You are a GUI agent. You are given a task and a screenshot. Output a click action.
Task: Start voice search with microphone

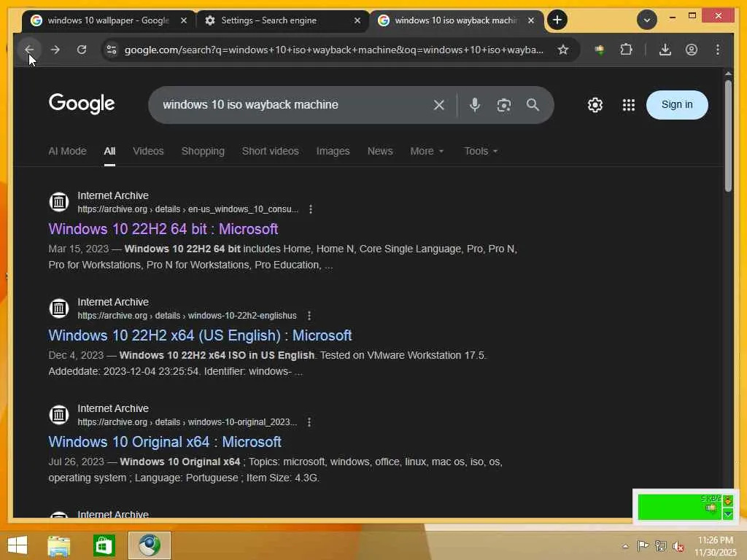(x=474, y=105)
